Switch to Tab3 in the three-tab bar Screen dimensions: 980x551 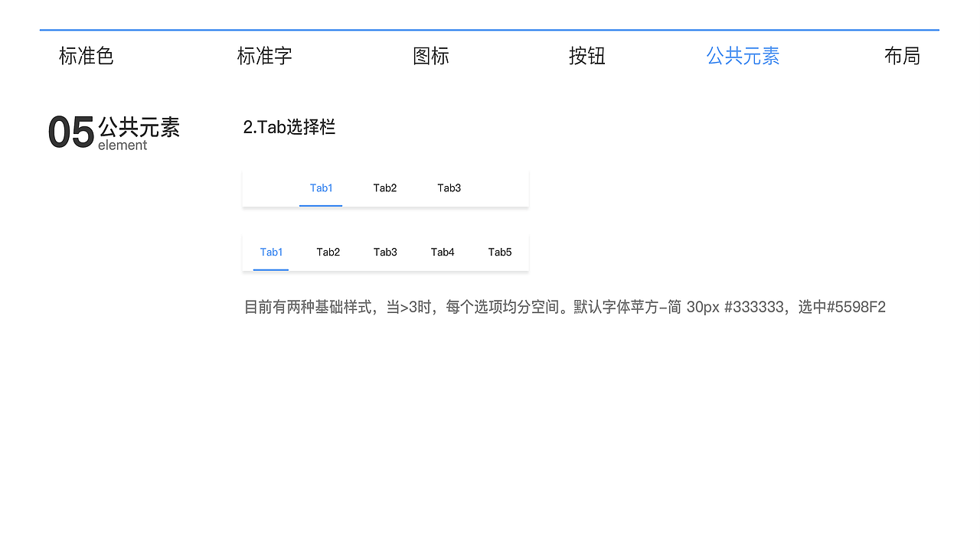pyautogui.click(x=449, y=188)
